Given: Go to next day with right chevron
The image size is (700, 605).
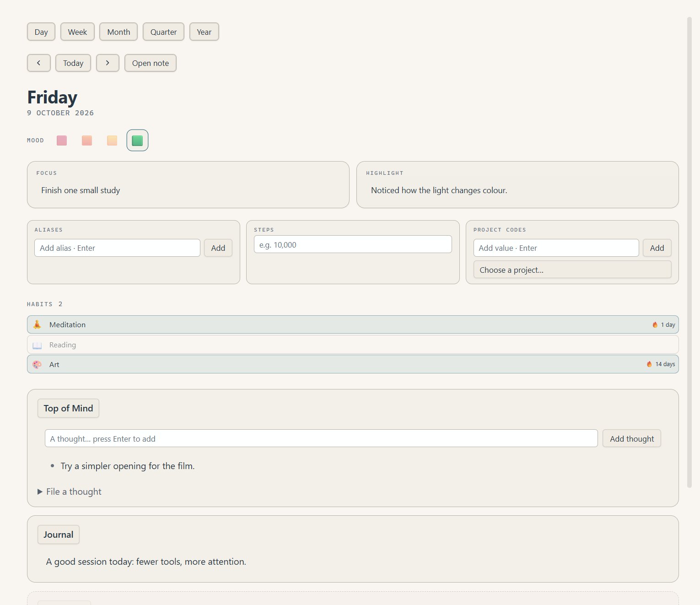Looking at the screenshot, I should point(108,63).
